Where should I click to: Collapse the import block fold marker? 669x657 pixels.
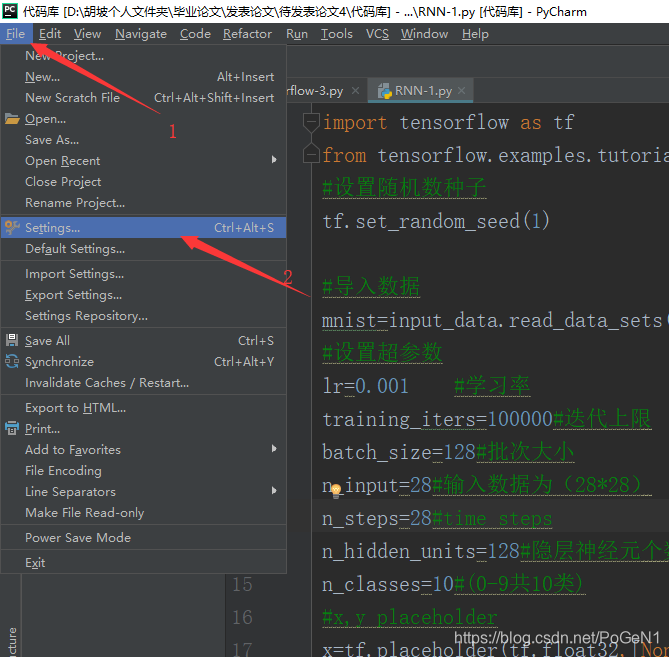(311, 122)
